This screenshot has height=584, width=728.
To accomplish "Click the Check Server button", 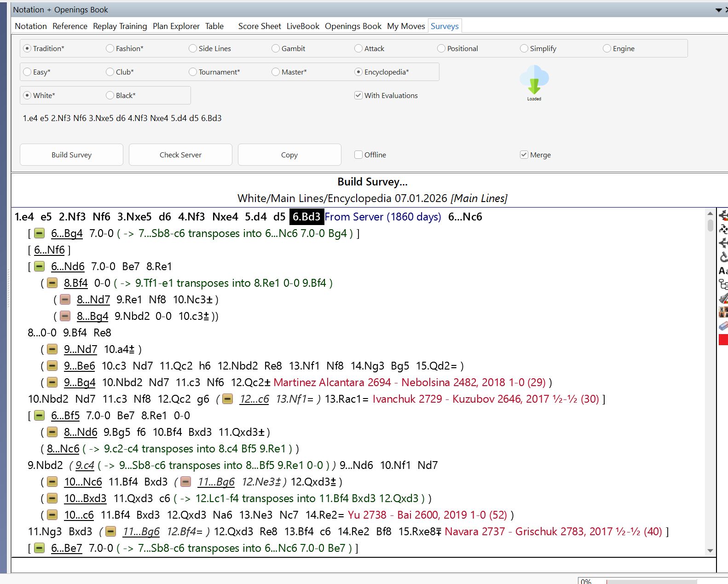I will 180,155.
